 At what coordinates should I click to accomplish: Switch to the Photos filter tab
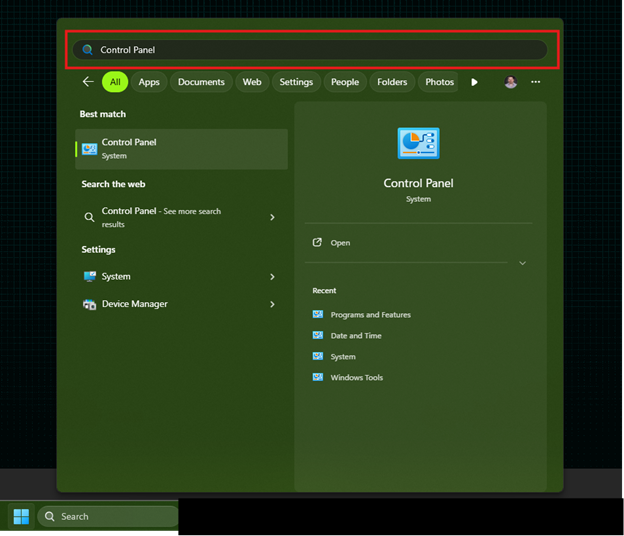439,82
